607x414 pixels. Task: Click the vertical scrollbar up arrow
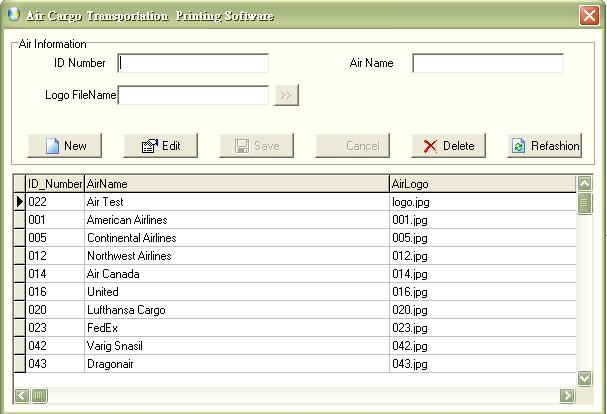point(585,183)
